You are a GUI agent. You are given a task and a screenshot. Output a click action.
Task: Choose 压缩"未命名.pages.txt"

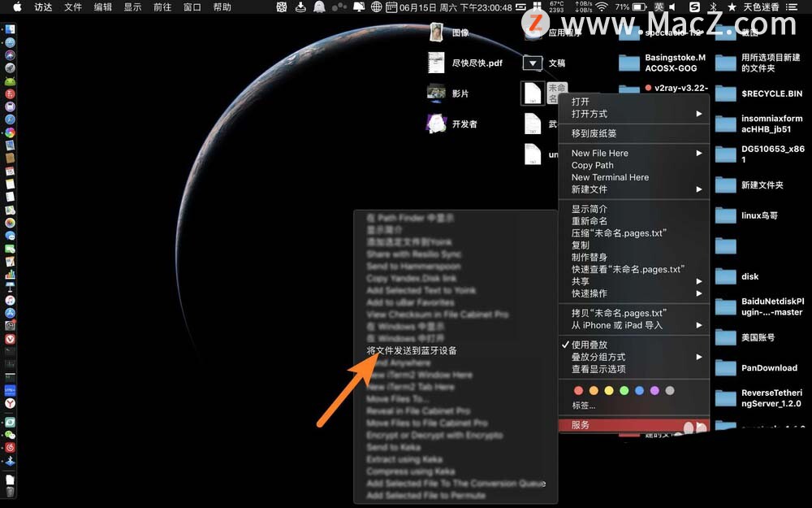tap(634, 233)
